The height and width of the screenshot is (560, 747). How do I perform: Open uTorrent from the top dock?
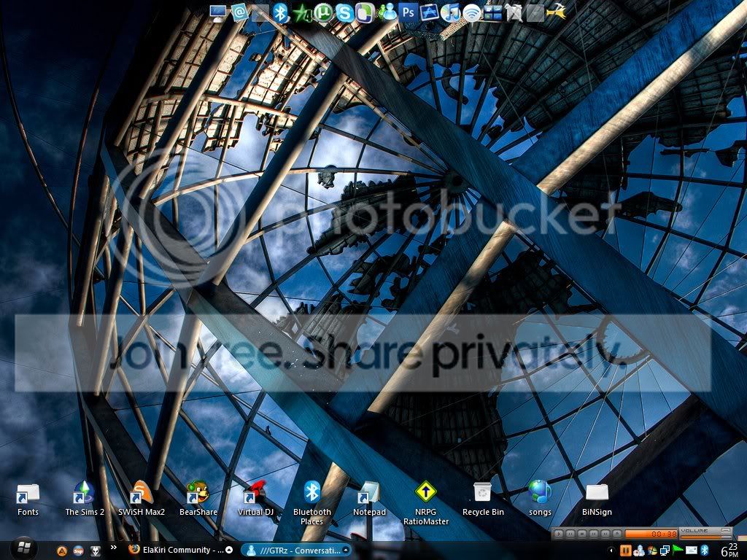click(324, 13)
